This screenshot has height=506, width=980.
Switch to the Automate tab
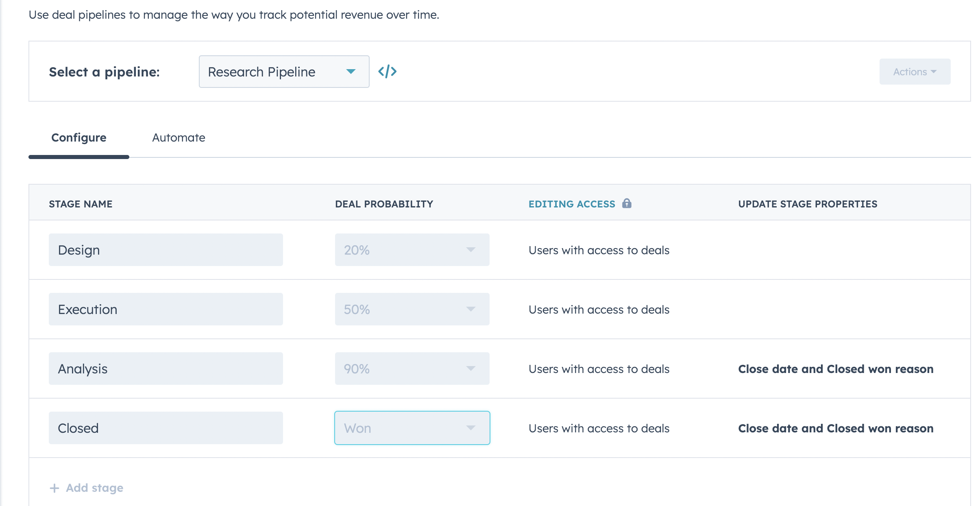click(179, 137)
